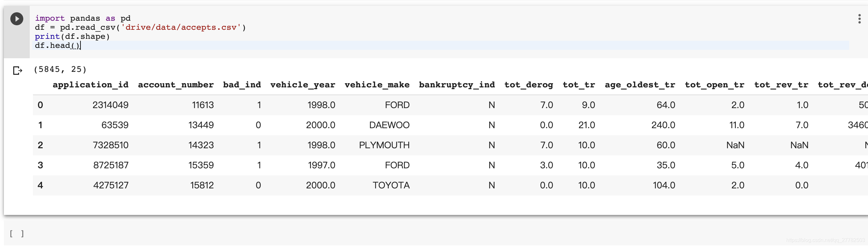The width and height of the screenshot is (868, 246).
Task: Click application id 8725187 cell
Action: click(x=111, y=165)
